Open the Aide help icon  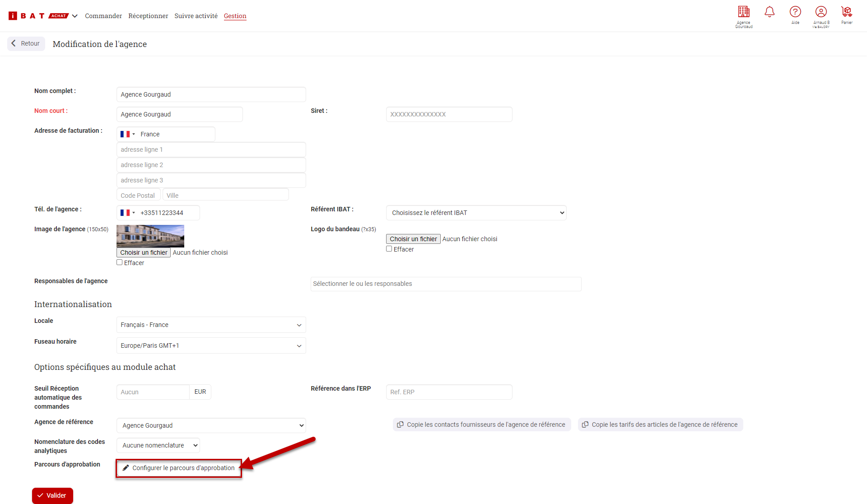795,12
